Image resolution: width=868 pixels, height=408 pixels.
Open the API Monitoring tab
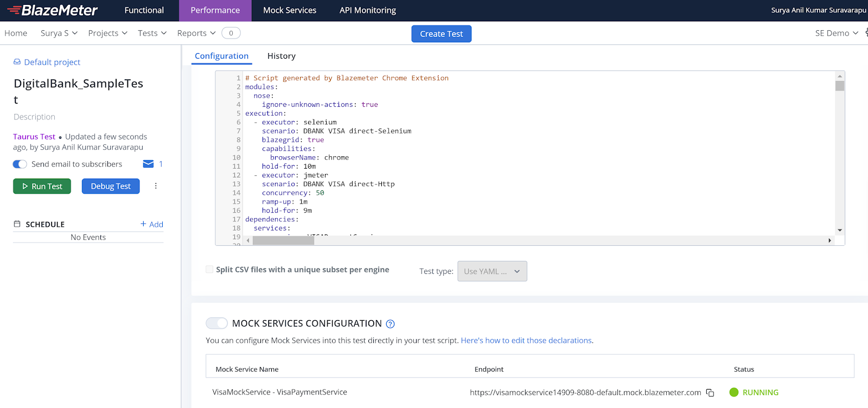[368, 10]
